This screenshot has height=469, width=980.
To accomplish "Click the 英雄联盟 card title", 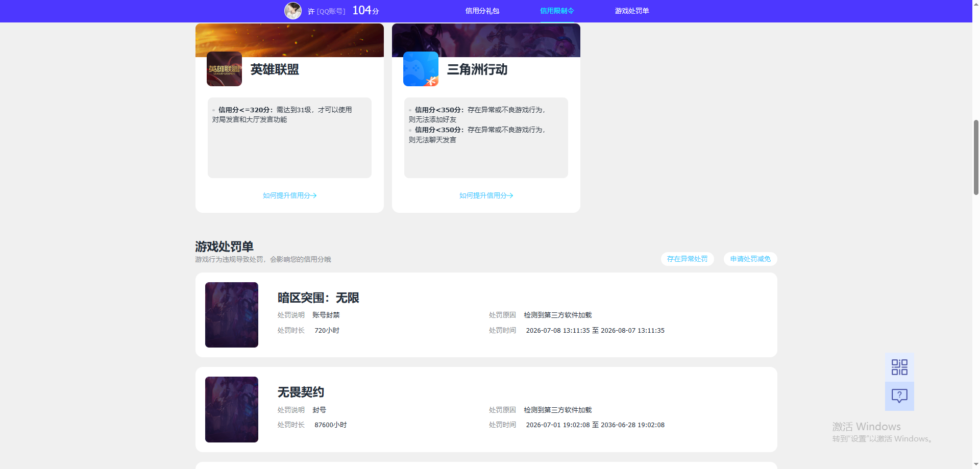I will click(x=275, y=69).
